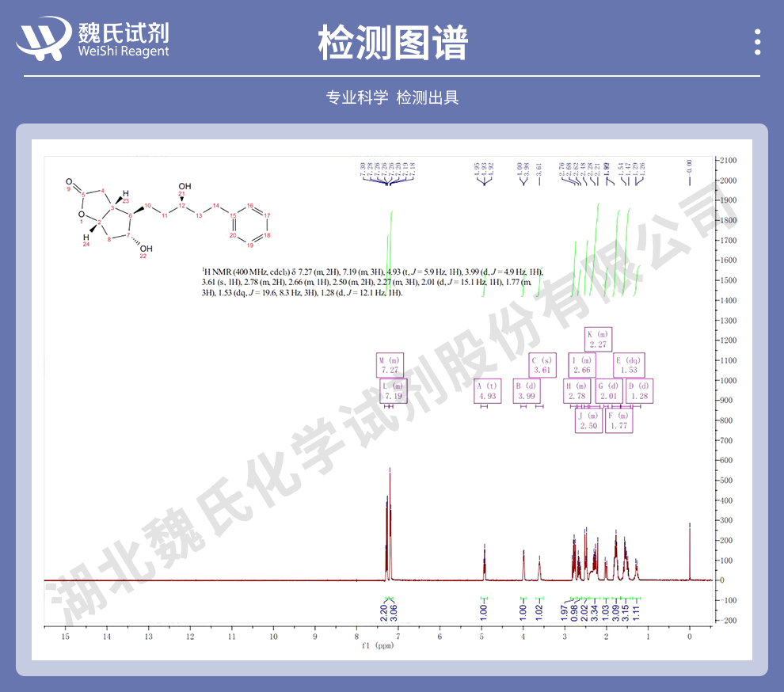The width and height of the screenshot is (784, 692).
Task: Select the C (s) 3.61 multiplet box
Action: click(x=542, y=365)
